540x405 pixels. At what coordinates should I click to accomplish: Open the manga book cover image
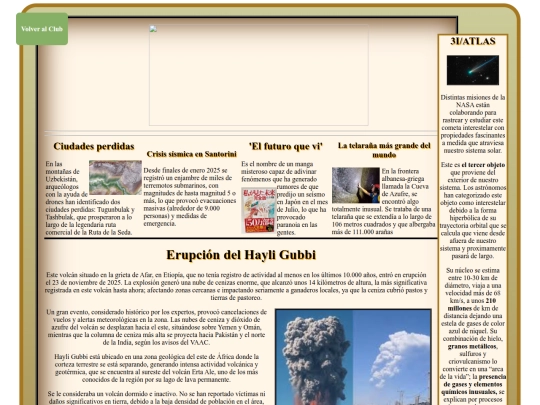click(x=258, y=210)
